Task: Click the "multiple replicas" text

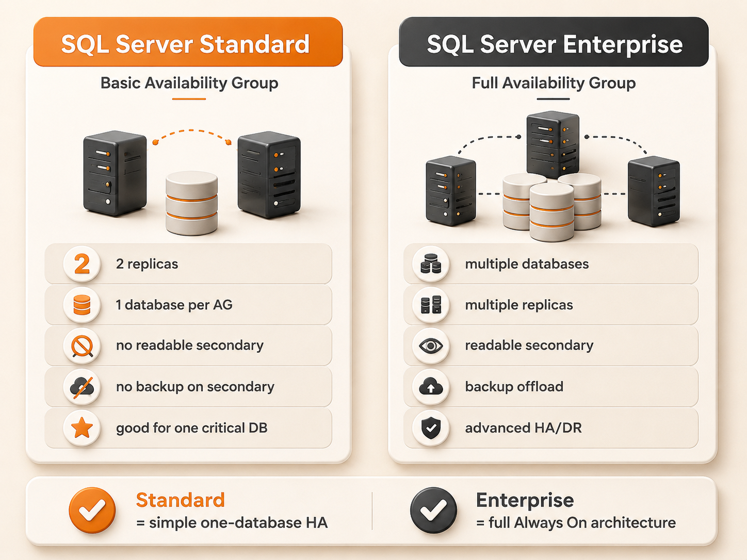Action: coord(519,305)
